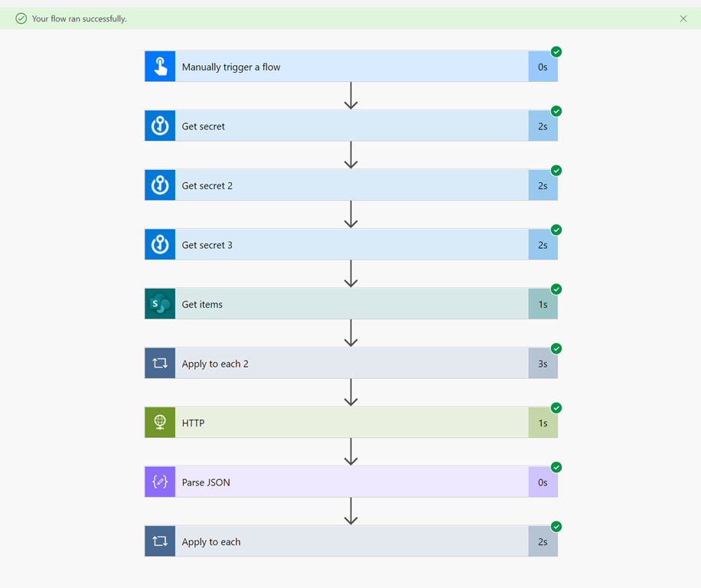Dismiss the flow ran successfully banner
Screen dimensions: 701x588
[683, 18]
